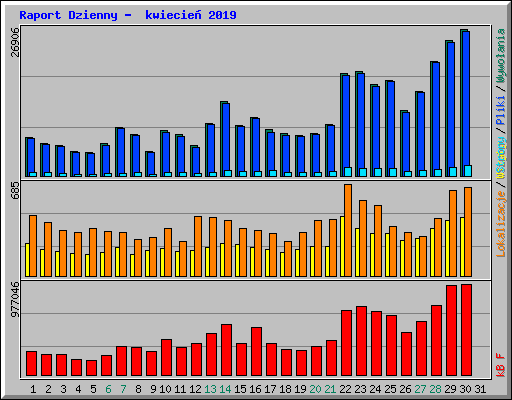Select the Wywołania legend label
The image size is (512, 400).
(501, 56)
